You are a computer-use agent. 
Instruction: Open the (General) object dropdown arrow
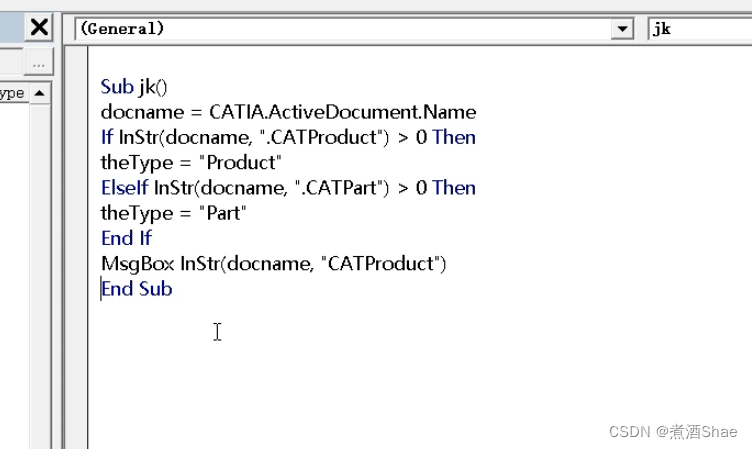[624, 29]
